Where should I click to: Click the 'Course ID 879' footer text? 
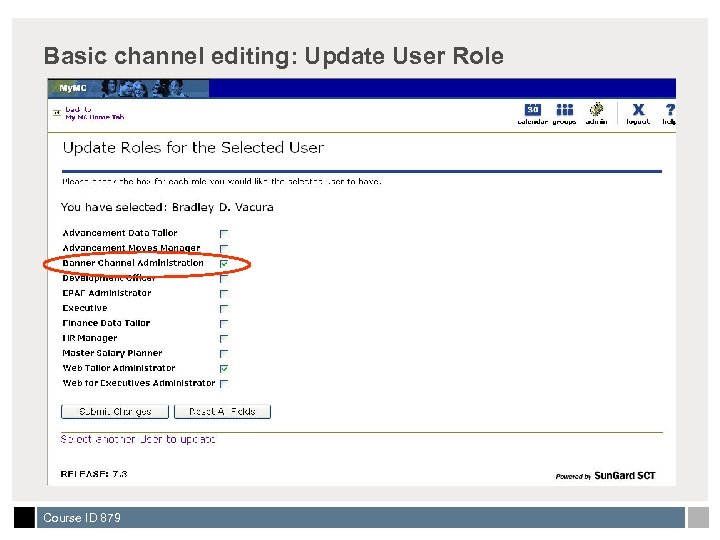[82, 518]
